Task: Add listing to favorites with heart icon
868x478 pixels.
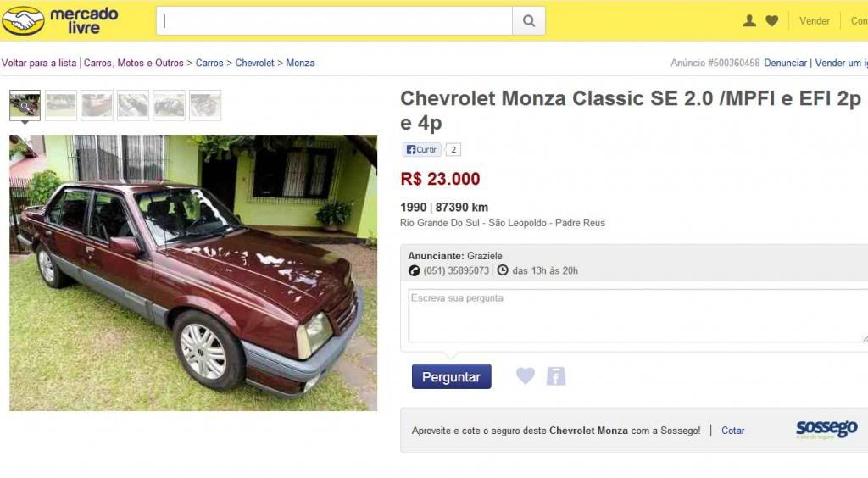Action: pos(526,376)
